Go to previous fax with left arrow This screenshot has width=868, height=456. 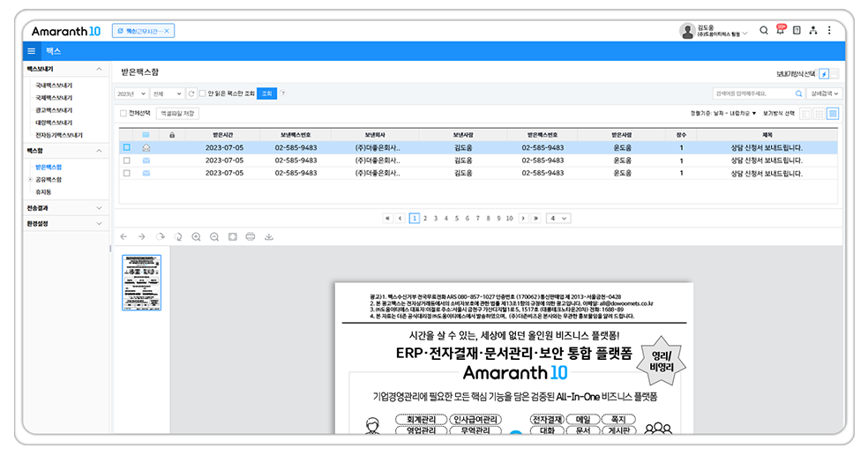(x=123, y=237)
